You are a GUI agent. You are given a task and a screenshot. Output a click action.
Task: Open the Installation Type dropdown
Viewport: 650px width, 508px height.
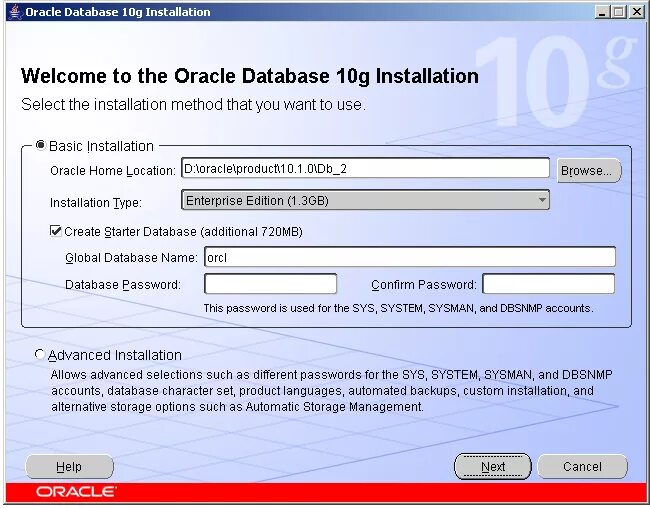366,200
